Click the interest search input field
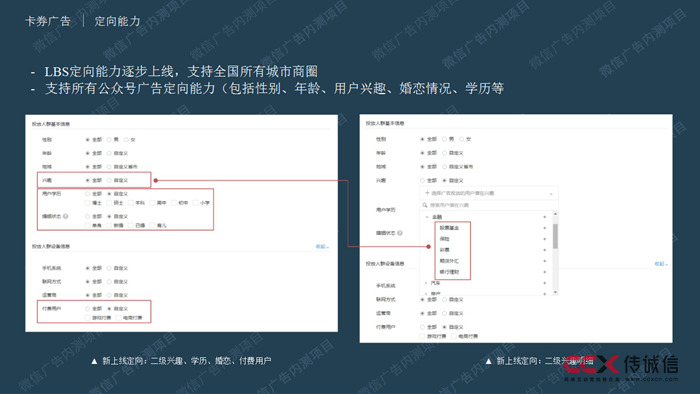 click(x=489, y=205)
